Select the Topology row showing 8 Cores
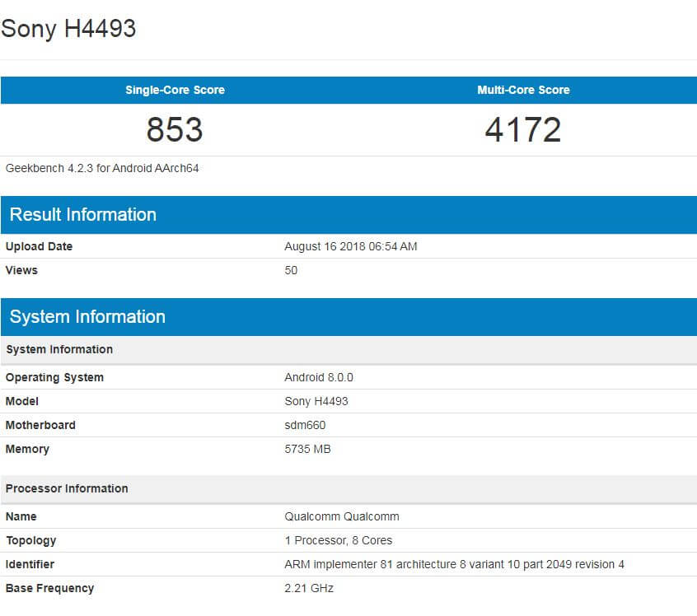This screenshot has width=697, height=616. 338,540
